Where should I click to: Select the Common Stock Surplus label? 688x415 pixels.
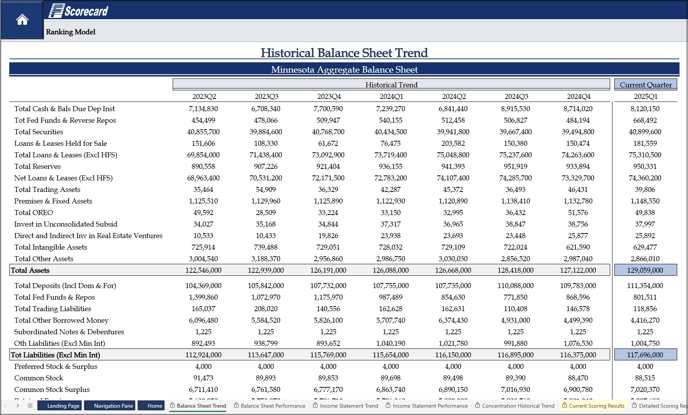pos(52,390)
